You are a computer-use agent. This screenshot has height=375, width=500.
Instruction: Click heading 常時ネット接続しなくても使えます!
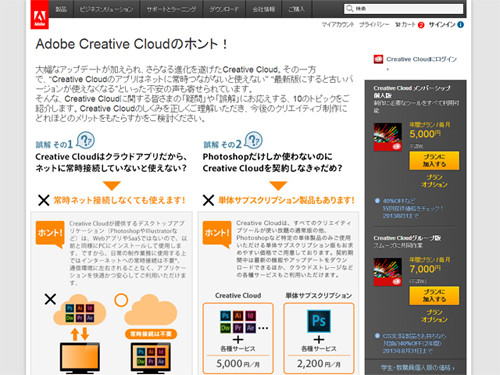click(x=119, y=200)
